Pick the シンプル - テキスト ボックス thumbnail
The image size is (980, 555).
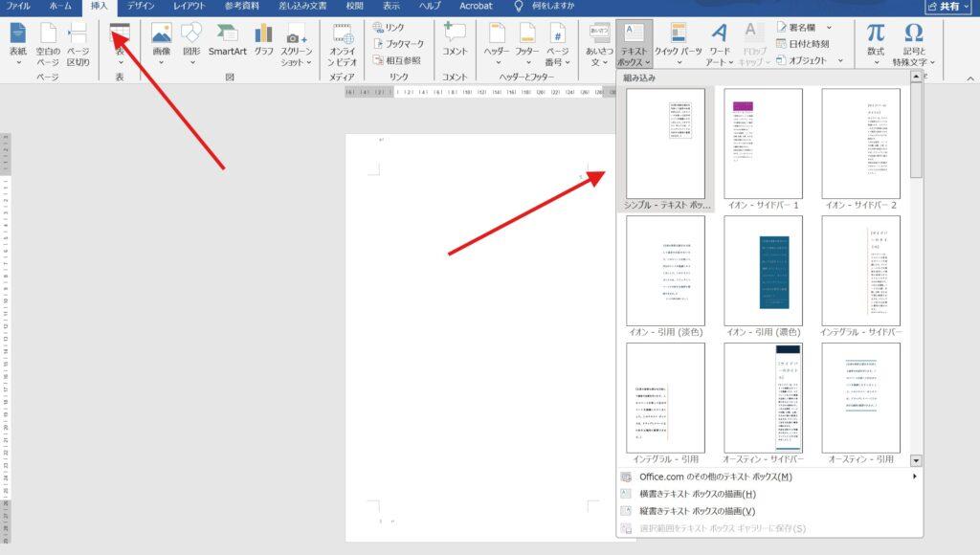[665, 144]
